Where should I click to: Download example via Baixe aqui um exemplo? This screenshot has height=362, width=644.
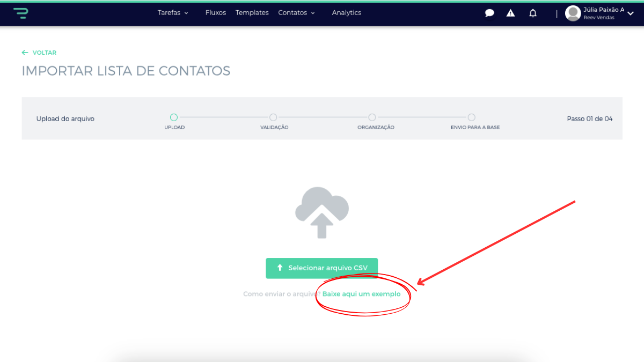[361, 294]
